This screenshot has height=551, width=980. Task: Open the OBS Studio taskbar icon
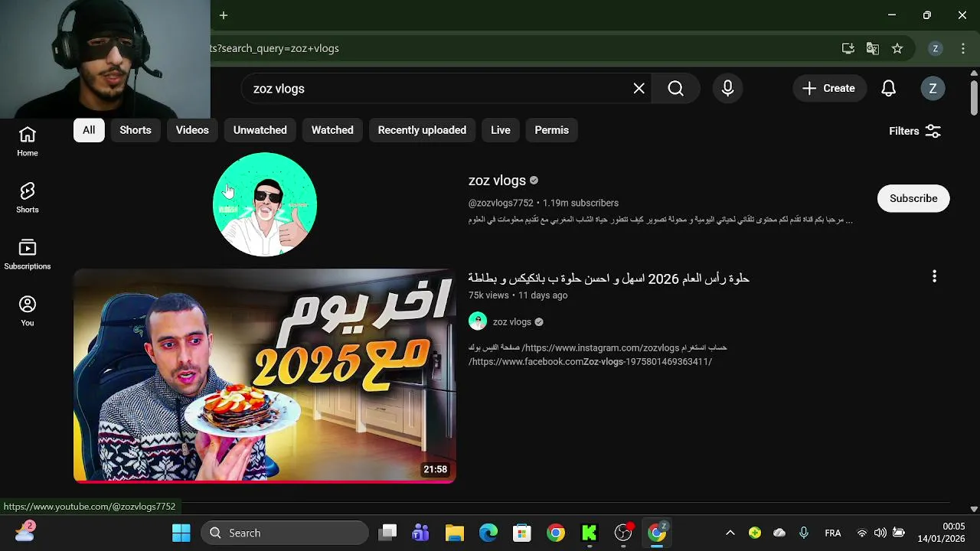[x=623, y=533]
